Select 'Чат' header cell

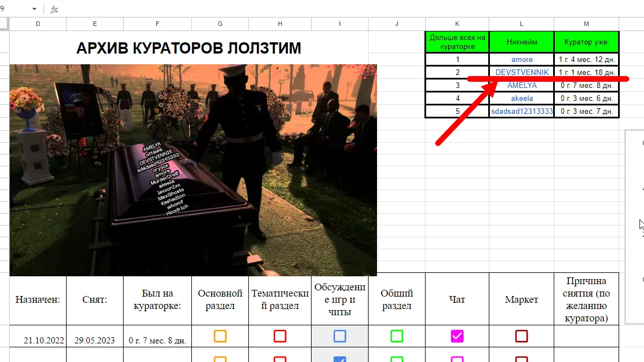click(457, 299)
